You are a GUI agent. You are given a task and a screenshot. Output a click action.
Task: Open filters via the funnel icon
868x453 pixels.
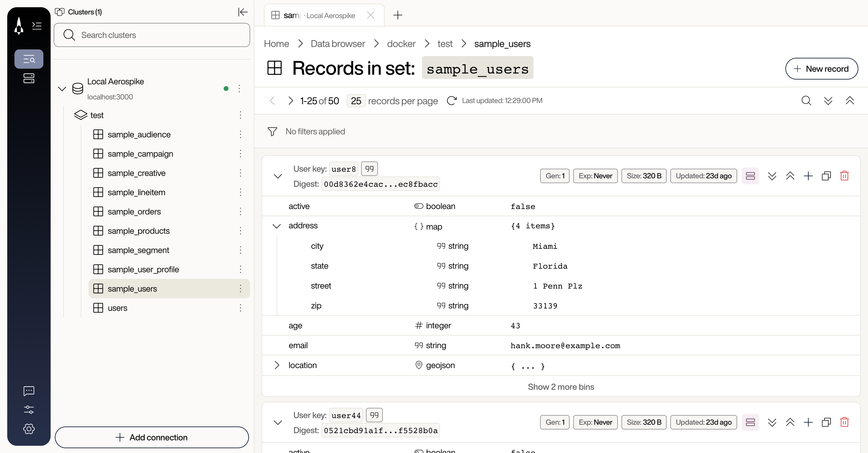[x=272, y=131]
